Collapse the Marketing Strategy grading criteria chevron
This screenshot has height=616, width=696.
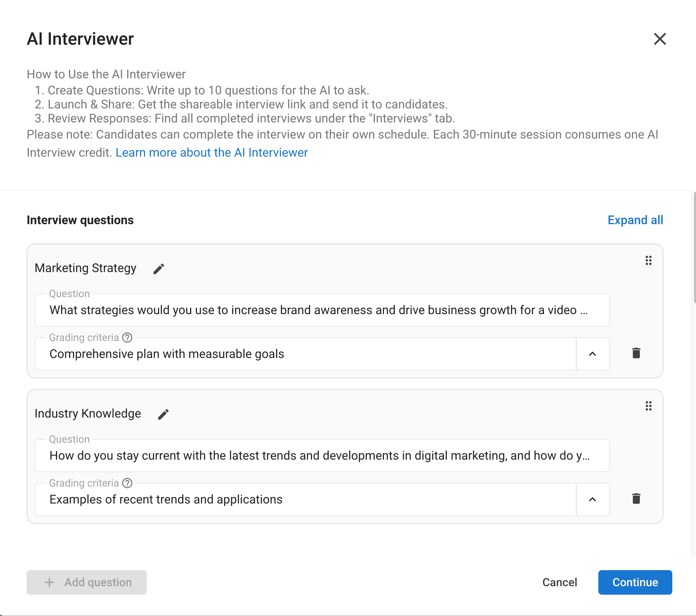coord(592,354)
